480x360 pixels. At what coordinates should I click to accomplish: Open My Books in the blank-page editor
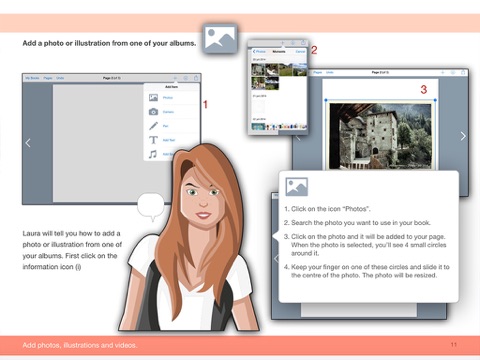[32, 78]
